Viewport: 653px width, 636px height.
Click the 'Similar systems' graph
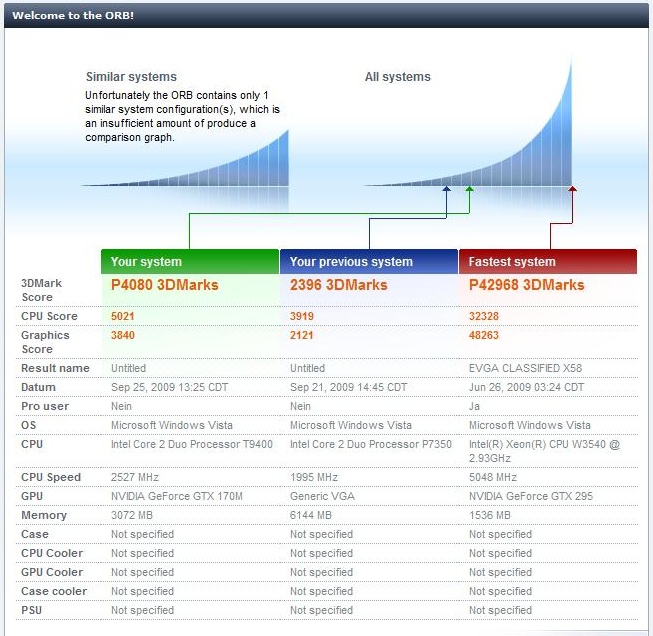pyautogui.click(x=184, y=158)
